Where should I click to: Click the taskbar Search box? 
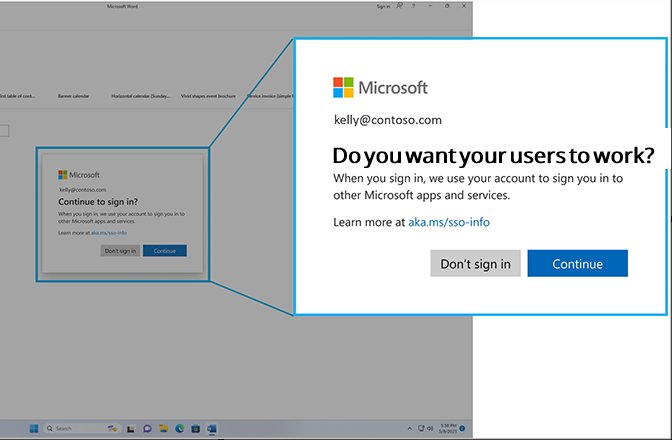[x=82, y=428]
